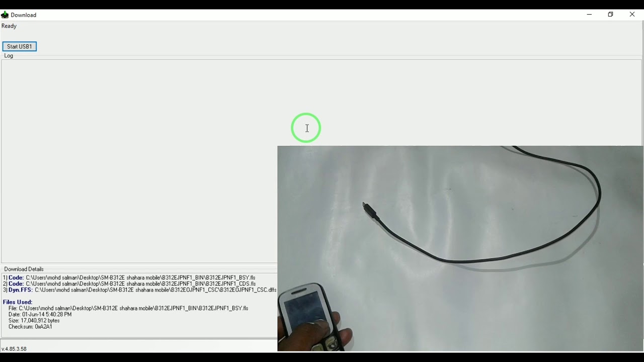This screenshot has height=362, width=644.
Task: Select the Size 17,040,912 bytes line
Action: [34, 320]
